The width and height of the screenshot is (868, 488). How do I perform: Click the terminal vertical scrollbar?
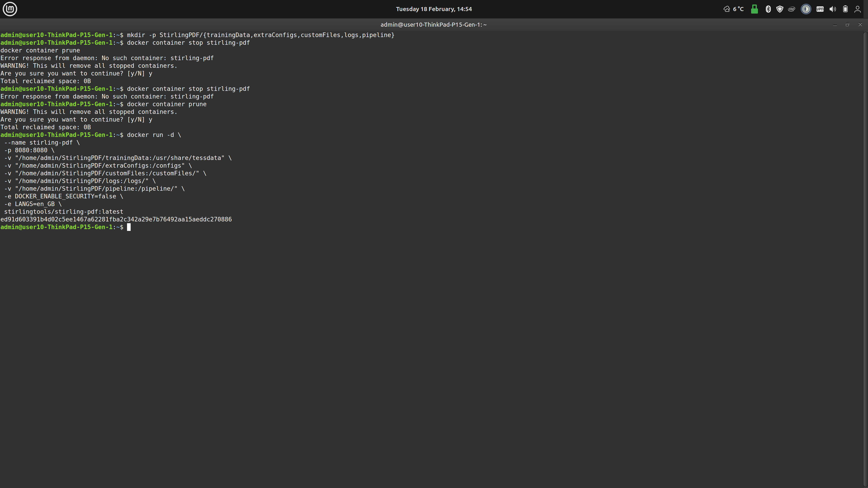[x=866, y=259]
